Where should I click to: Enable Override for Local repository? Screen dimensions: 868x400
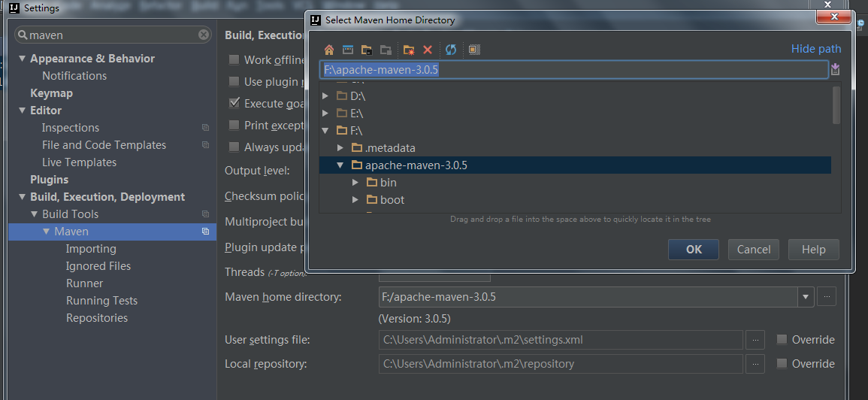coord(782,363)
